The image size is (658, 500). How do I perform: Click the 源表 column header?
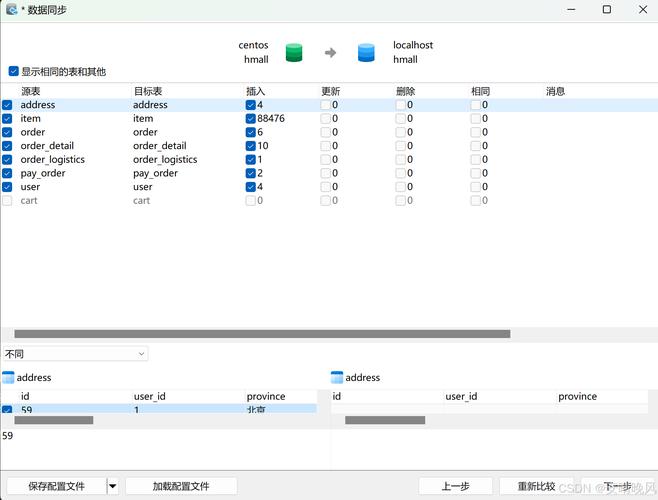[31, 91]
